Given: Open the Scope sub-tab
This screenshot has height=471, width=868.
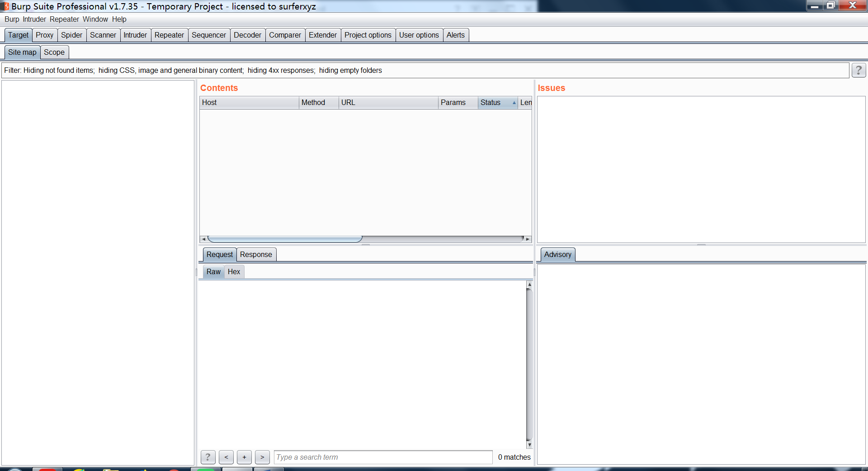Looking at the screenshot, I should click(x=54, y=52).
